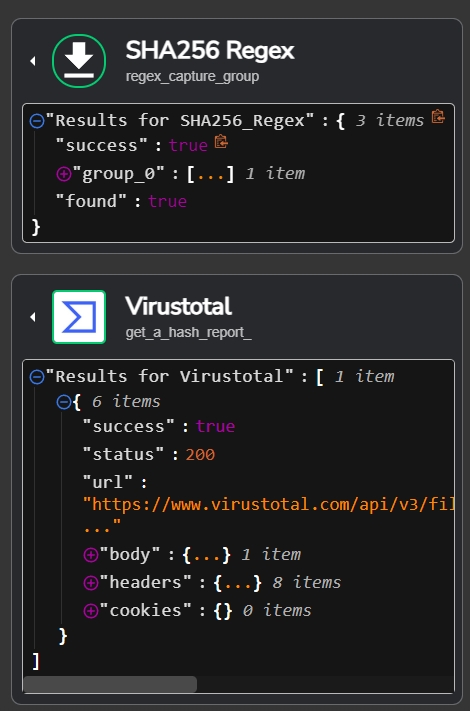The height and width of the screenshot is (711, 470).
Task: Copy the SHA256 "success" value clipboard icon
Action: click(x=221, y=141)
